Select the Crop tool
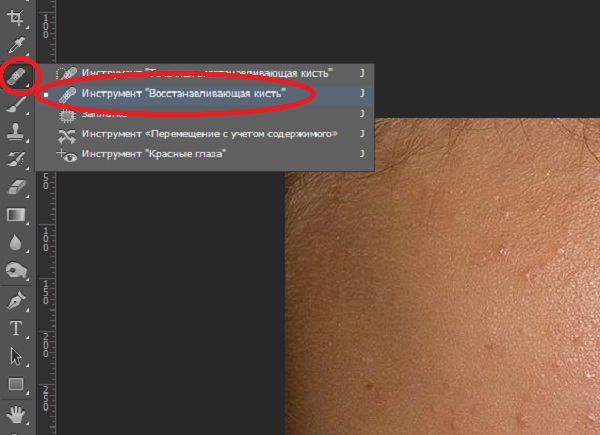Screen dimensions: 600x435 click(x=16, y=18)
